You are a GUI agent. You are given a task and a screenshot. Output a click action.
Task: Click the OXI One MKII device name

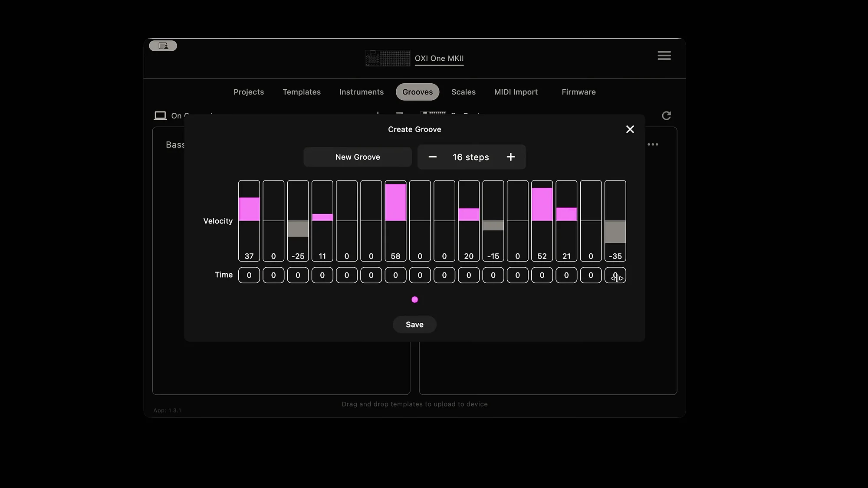pos(439,58)
